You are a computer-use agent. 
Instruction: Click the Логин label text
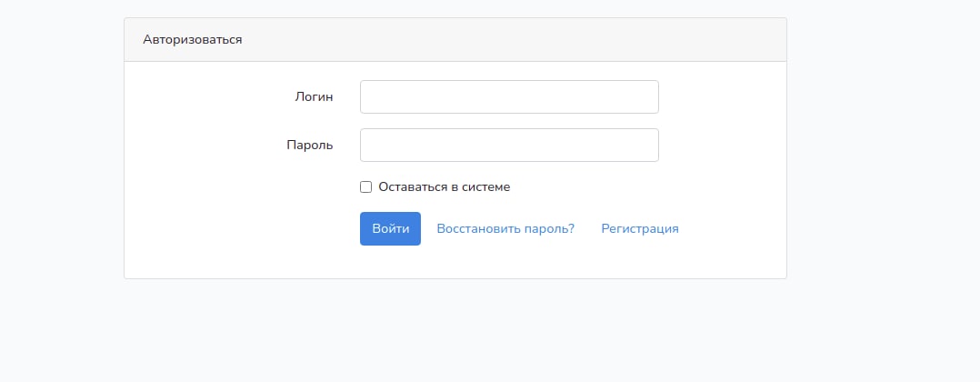(314, 97)
